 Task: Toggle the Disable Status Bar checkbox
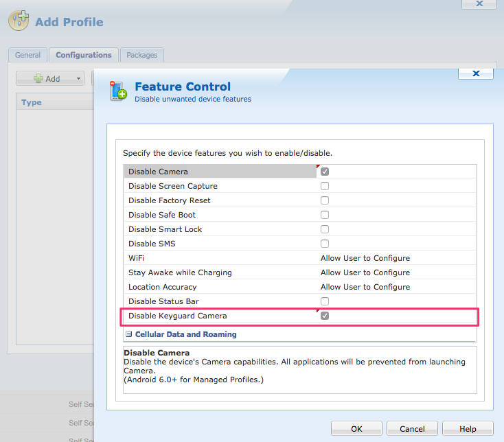[325, 301]
